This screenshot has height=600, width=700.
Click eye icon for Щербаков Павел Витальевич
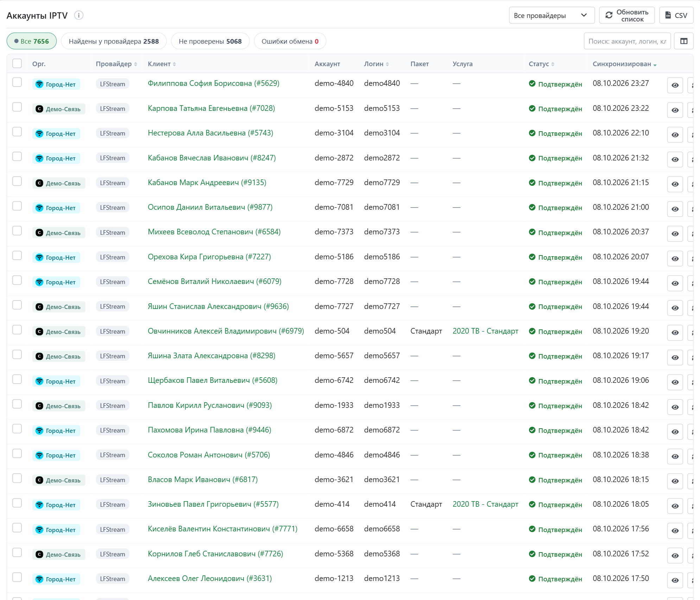pyautogui.click(x=675, y=382)
